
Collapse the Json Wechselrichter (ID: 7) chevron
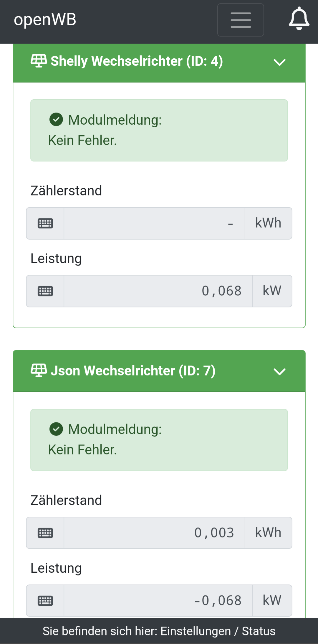pyautogui.click(x=279, y=372)
